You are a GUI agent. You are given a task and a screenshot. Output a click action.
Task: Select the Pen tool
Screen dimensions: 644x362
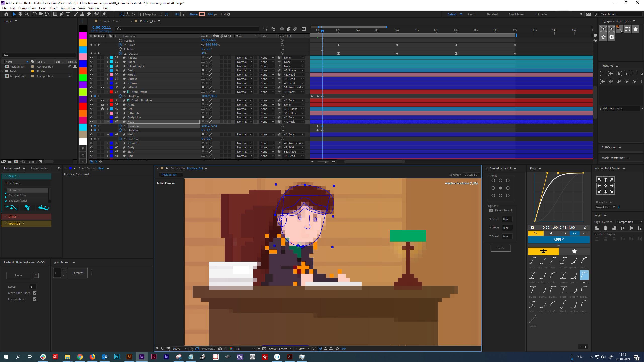click(x=62, y=14)
